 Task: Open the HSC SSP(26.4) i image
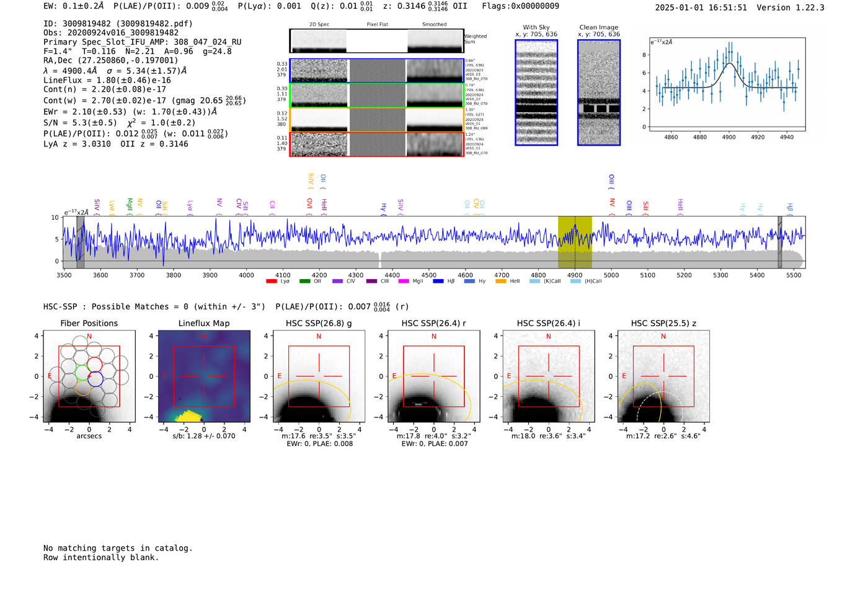pyautogui.click(x=549, y=376)
